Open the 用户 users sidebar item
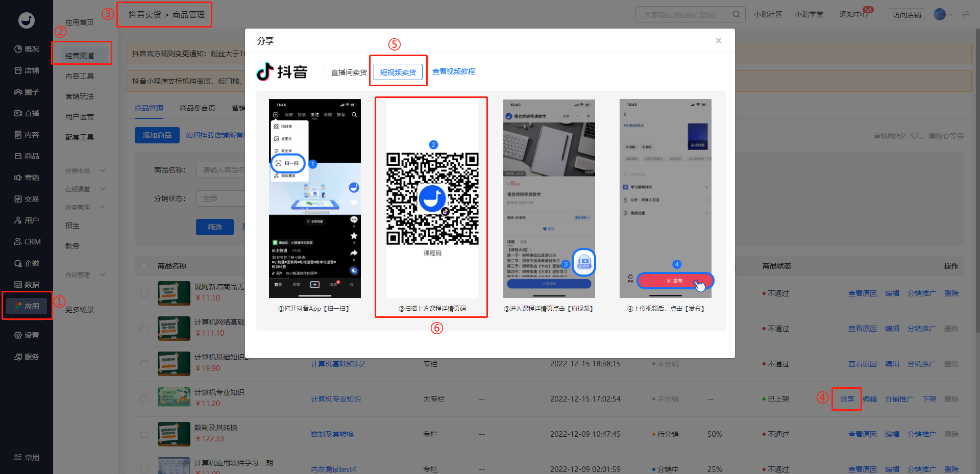The height and width of the screenshot is (474, 980). point(27,220)
